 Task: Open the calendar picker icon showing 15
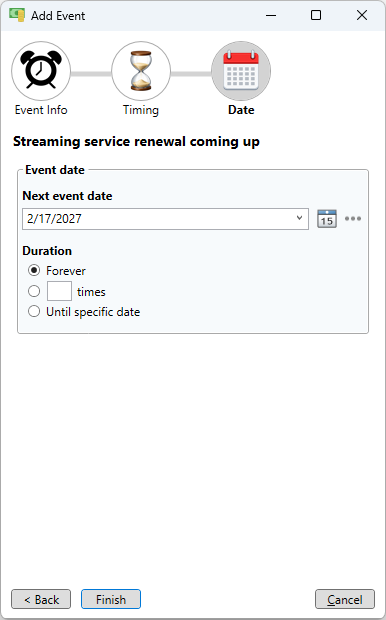[x=327, y=219]
